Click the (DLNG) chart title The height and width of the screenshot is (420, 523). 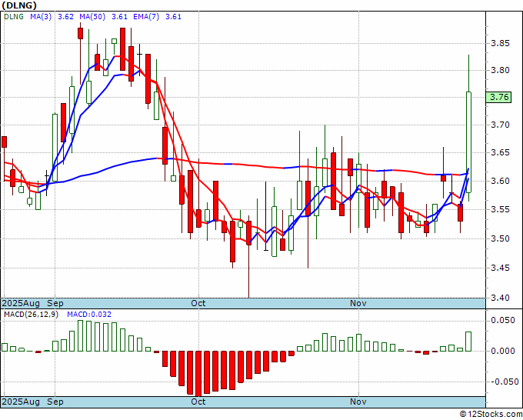click(19, 5)
